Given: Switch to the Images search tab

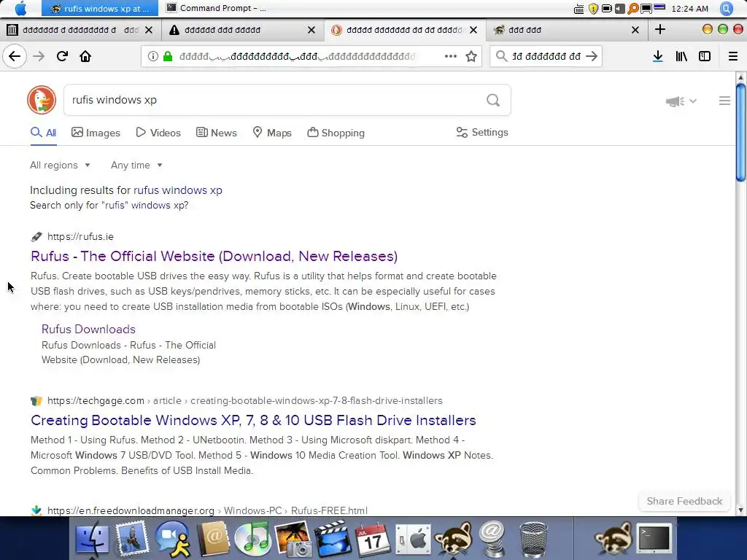Looking at the screenshot, I should coord(96,133).
